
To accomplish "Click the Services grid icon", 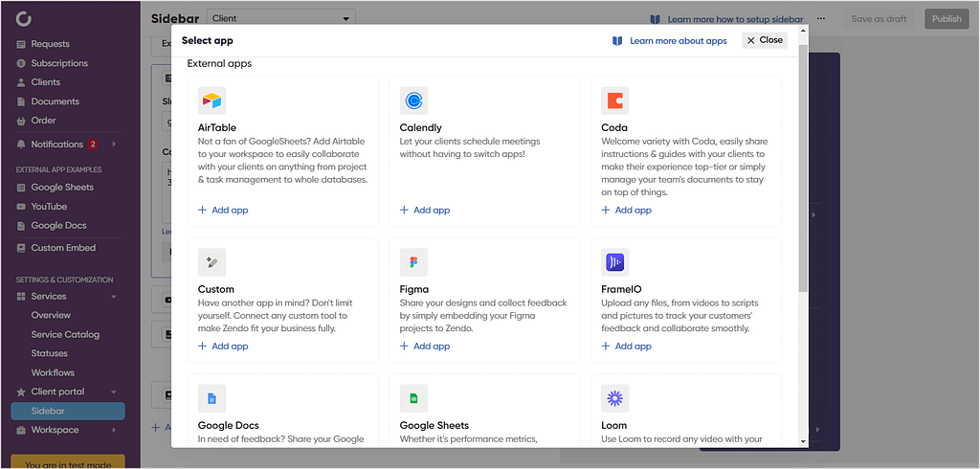I will (x=21, y=297).
